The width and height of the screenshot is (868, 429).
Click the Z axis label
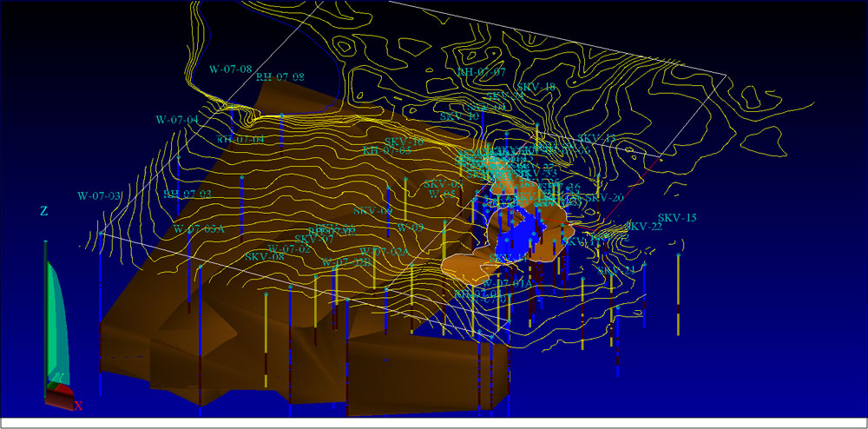coord(43,212)
